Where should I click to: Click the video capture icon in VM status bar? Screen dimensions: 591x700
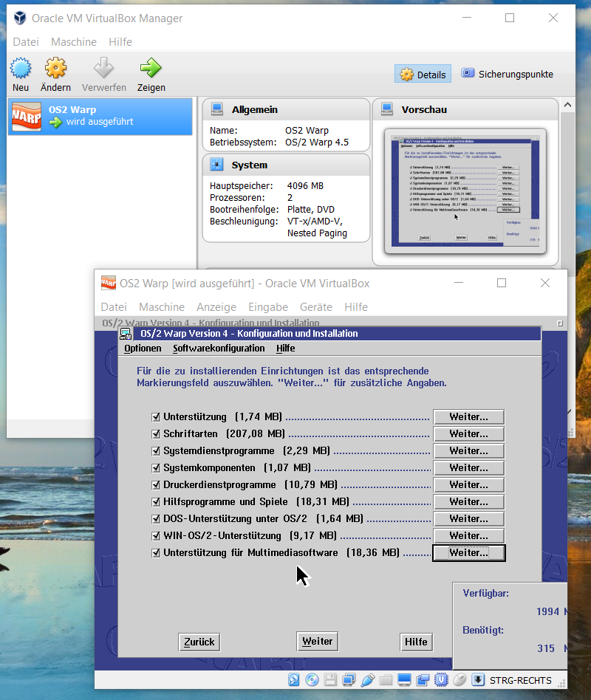(423, 680)
